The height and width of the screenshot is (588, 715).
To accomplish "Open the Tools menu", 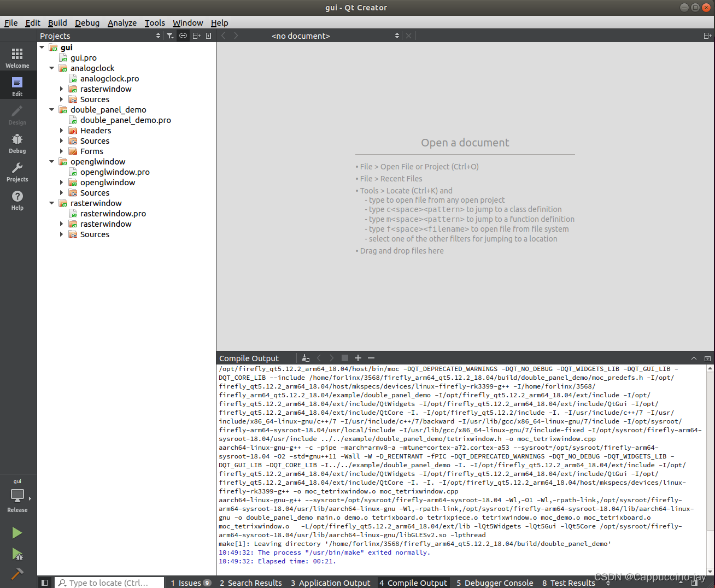I will (155, 22).
